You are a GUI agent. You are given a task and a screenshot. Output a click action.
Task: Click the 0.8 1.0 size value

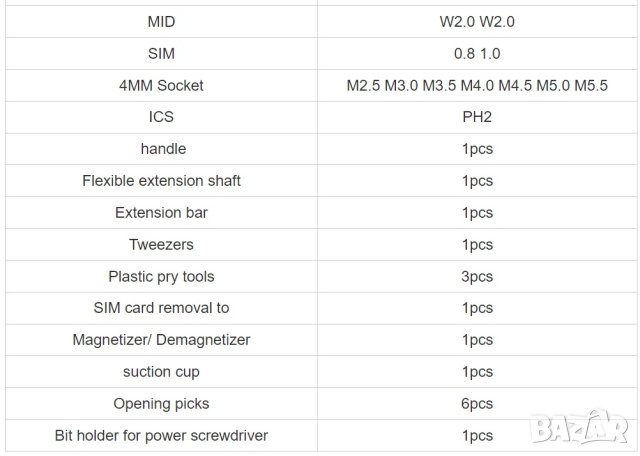click(477, 53)
